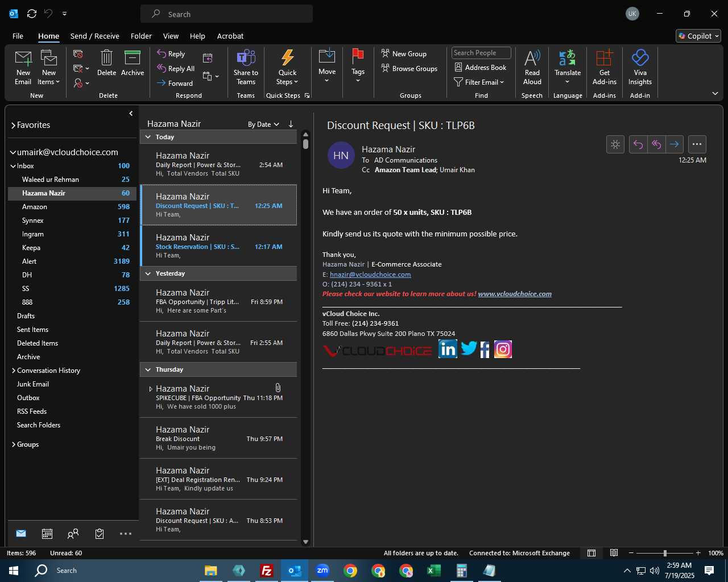The width and height of the screenshot is (728, 582).
Task: Switch to the View tab
Action: click(171, 36)
